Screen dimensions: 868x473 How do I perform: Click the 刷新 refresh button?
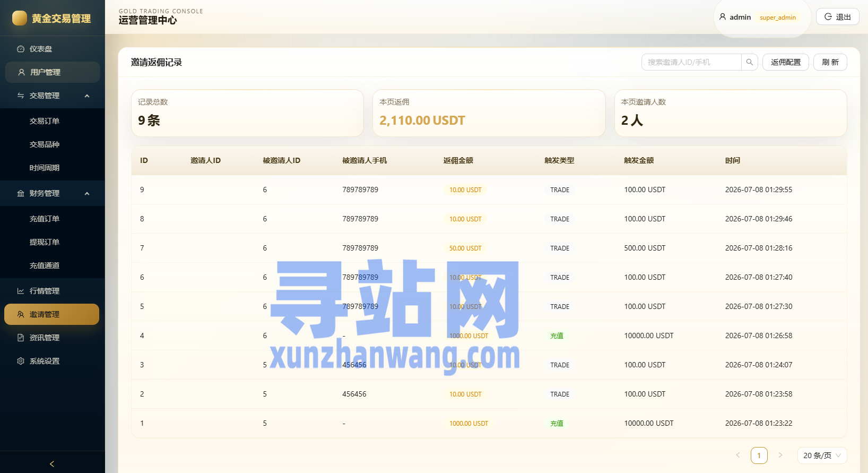click(x=830, y=62)
